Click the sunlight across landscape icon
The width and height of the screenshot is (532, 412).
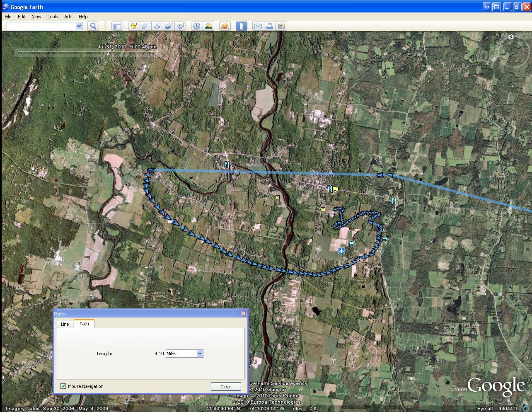click(x=208, y=26)
